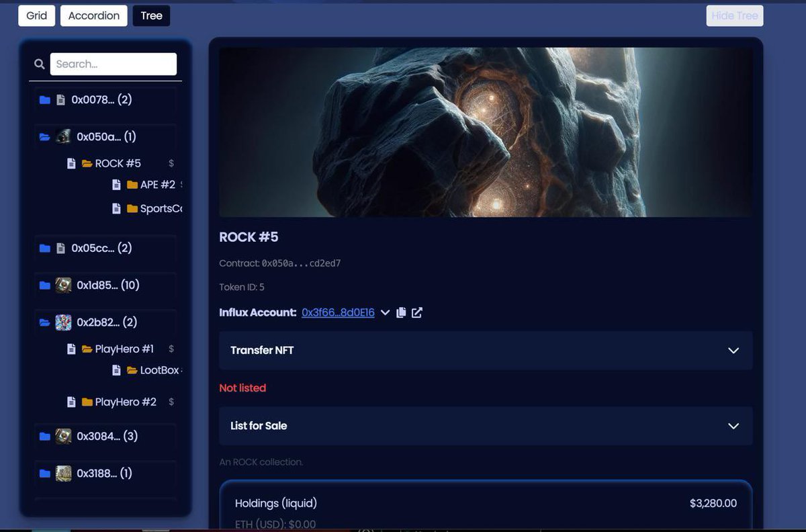This screenshot has width=806, height=532.
Task: Collapse the 0x2b82… (2) collection
Action: click(x=105, y=322)
